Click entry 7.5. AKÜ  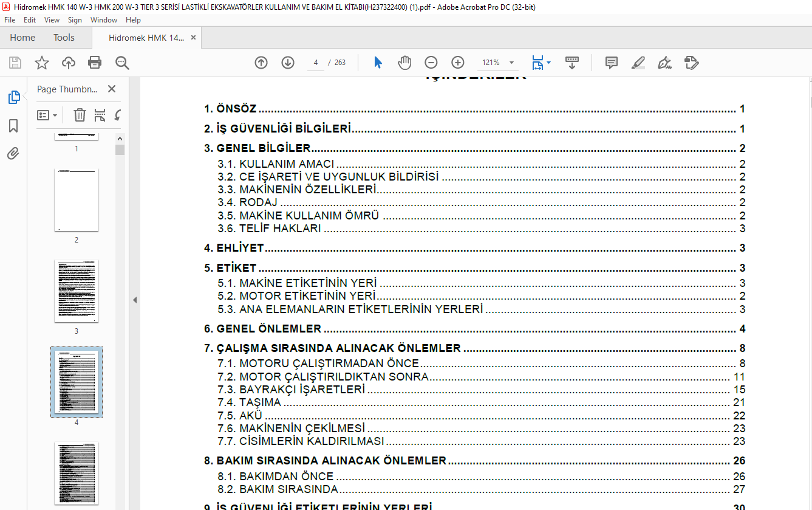pyautogui.click(x=482, y=416)
